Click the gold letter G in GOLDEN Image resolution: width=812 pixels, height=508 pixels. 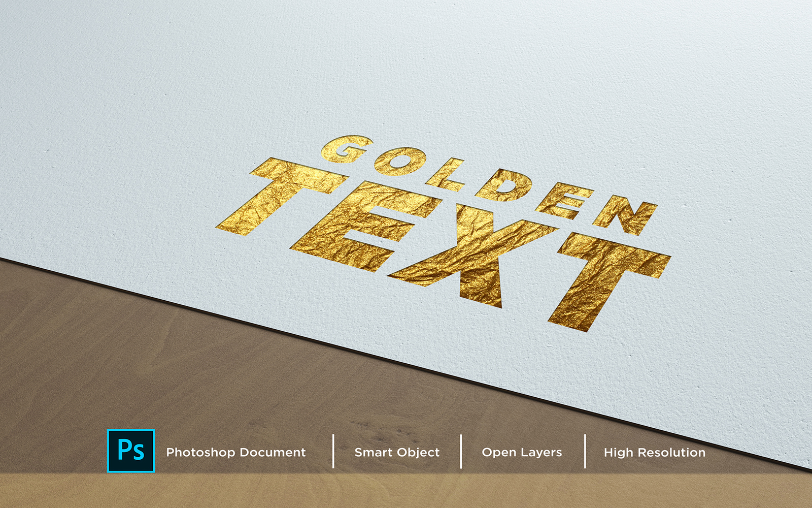tap(345, 149)
